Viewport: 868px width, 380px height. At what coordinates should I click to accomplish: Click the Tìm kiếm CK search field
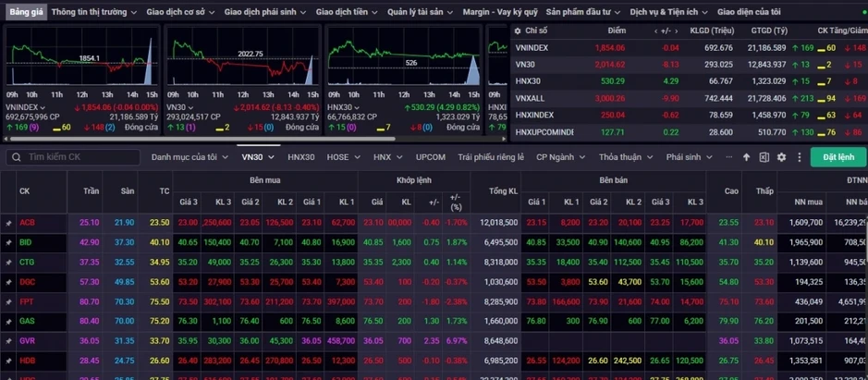pyautogui.click(x=73, y=157)
